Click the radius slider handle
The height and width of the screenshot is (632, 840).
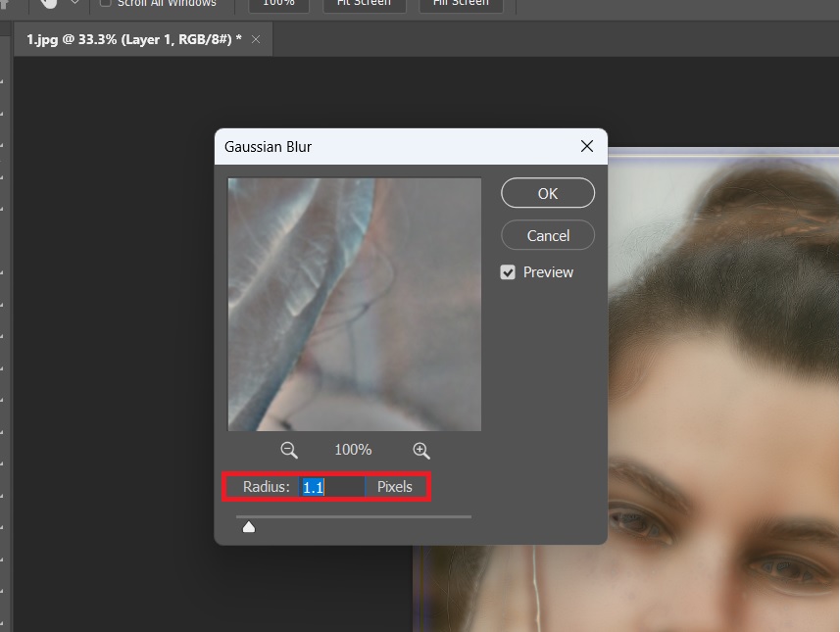(x=249, y=527)
